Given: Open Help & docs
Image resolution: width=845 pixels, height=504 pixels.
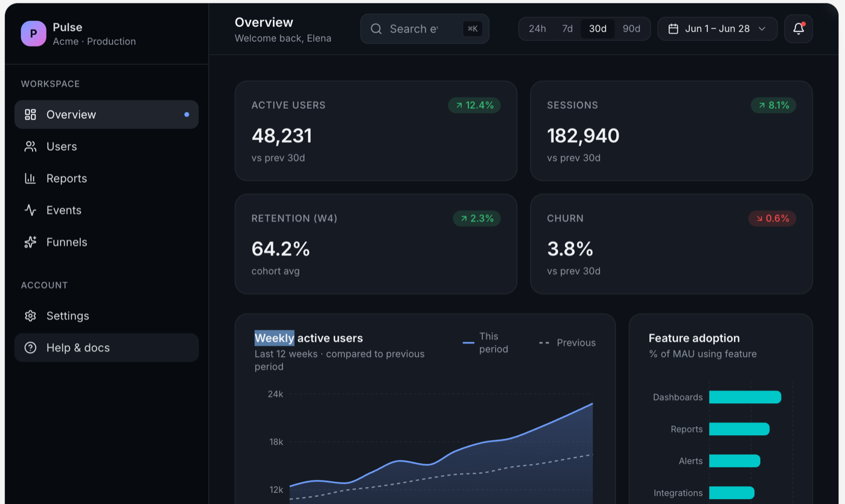Looking at the screenshot, I should 107,348.
